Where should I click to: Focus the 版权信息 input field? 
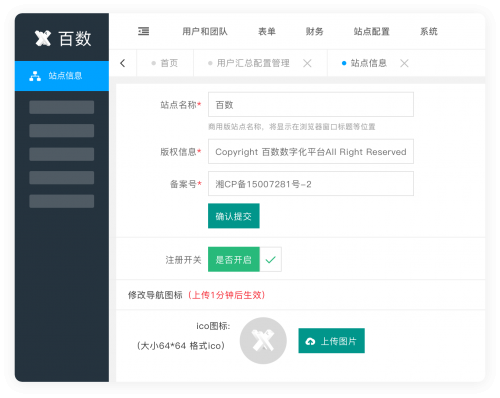[311, 152]
